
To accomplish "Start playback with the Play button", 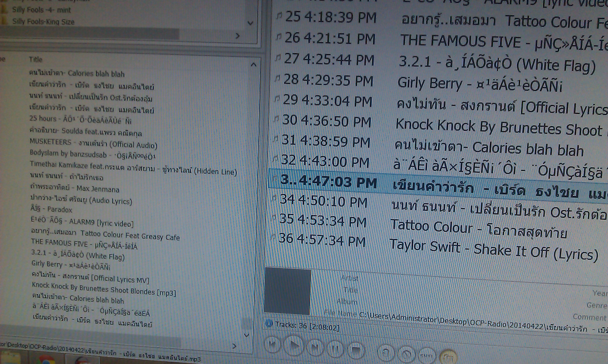I will pyautogui.click(x=294, y=346).
